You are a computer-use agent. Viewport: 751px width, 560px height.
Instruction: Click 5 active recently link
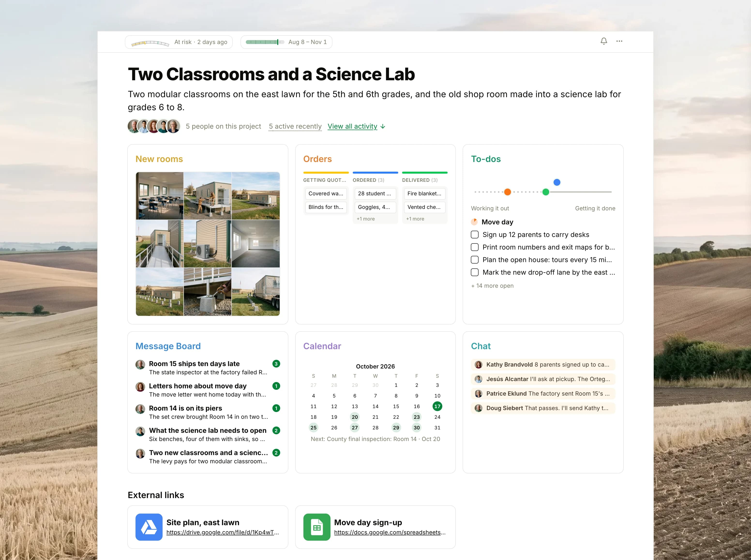(295, 126)
